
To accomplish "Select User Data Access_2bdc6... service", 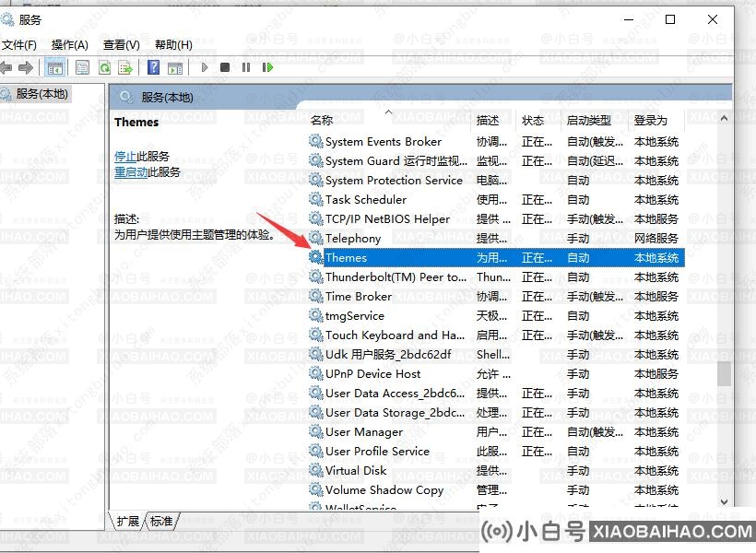I will (496, 394).
